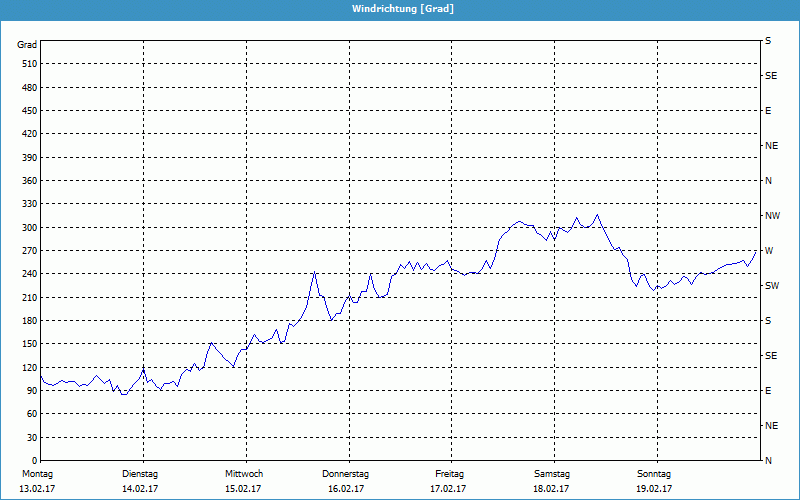Screen dimensions: 800x500
Task: Click the SW compass direction label
Action: click(772, 286)
